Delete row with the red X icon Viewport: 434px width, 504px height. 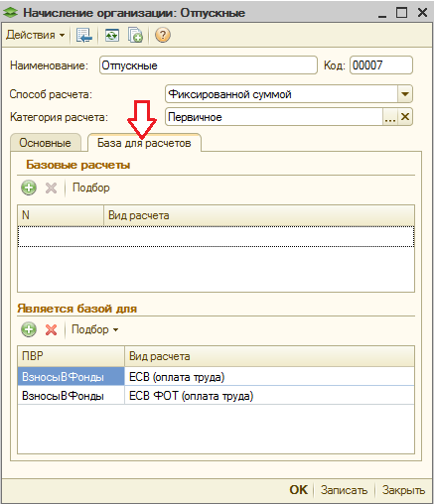click(x=51, y=329)
